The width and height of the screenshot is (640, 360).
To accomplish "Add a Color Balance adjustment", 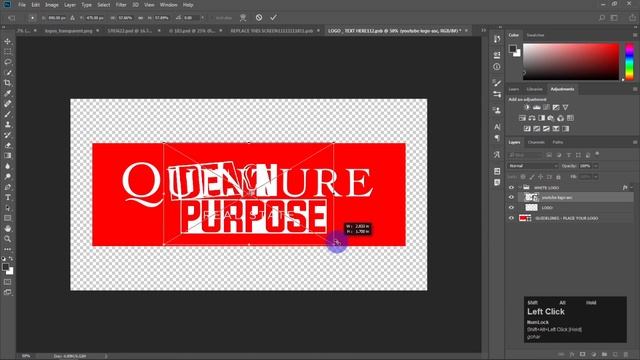I will (532, 118).
